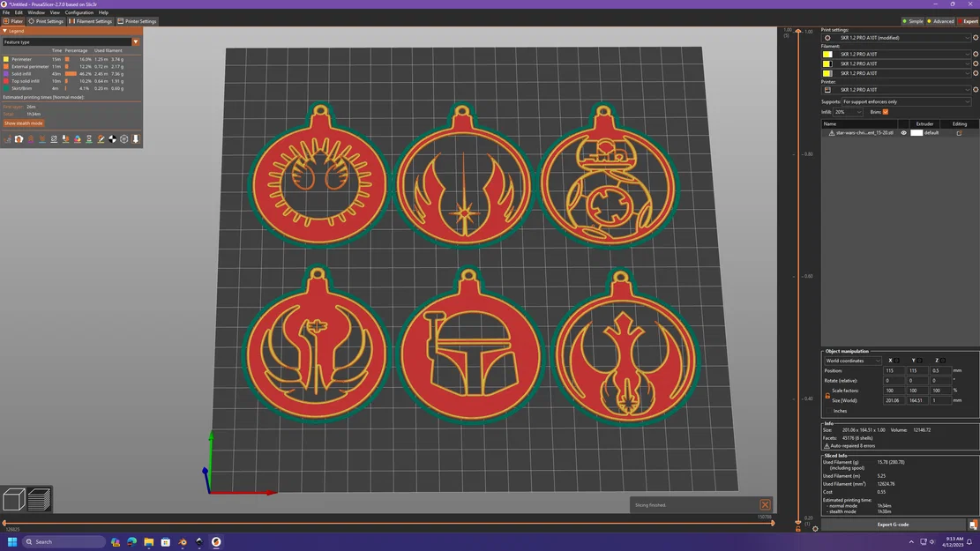Open first Filament preset dropdown
Screen dimensions: 980x551
tap(896, 55)
